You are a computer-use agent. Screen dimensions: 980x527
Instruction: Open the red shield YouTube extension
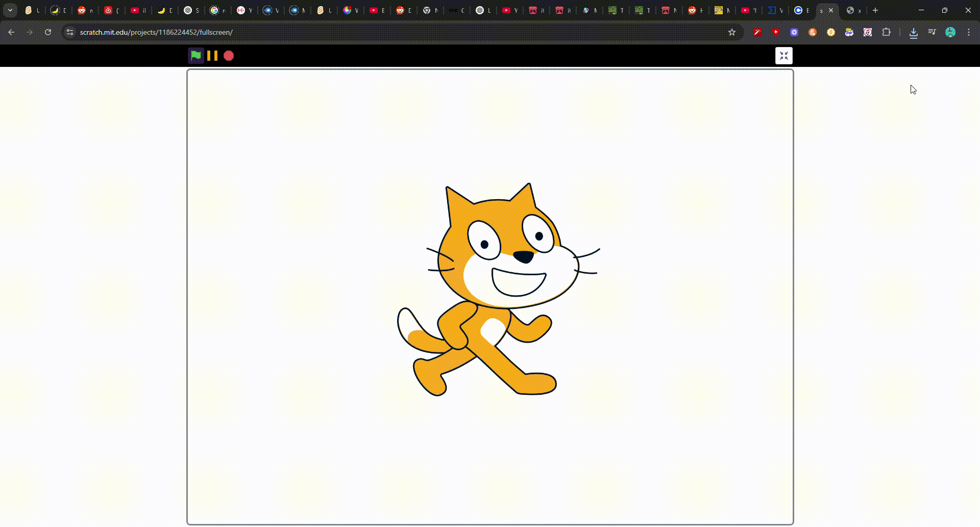[x=776, y=32]
